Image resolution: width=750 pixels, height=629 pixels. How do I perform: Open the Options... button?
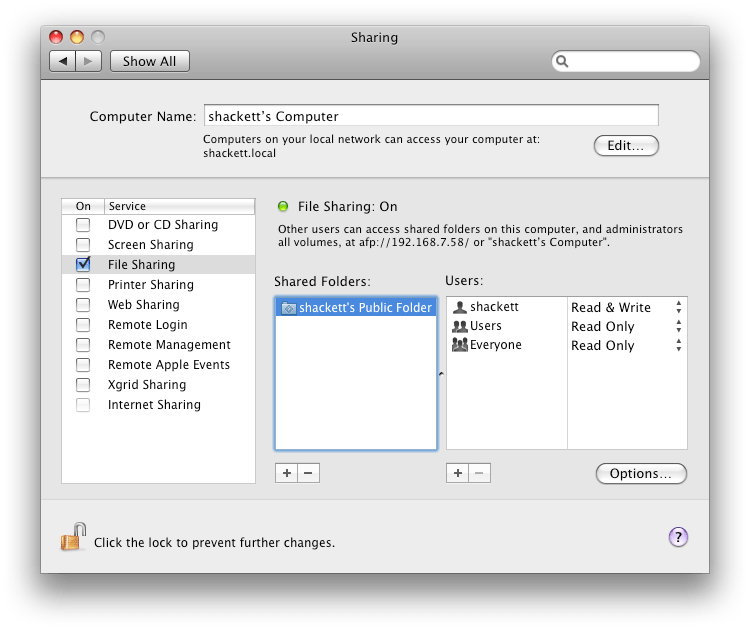(641, 474)
